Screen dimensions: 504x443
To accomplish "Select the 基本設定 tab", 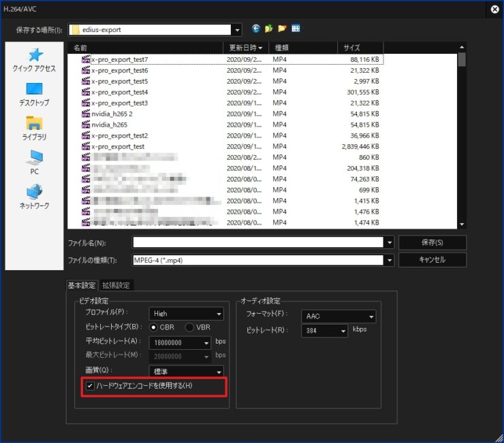I will pos(82,285).
